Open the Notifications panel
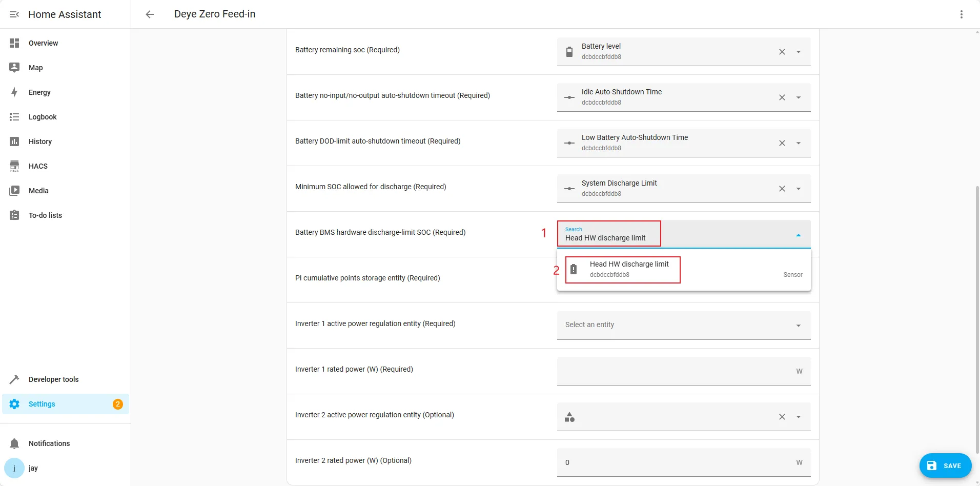This screenshot has height=486, width=980. 49,443
